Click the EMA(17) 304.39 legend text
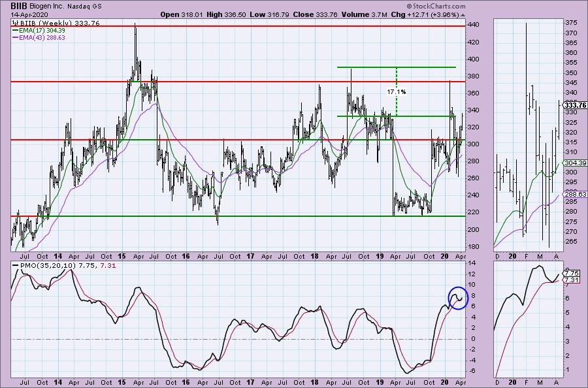This screenshot has width=588, height=388. point(42,30)
